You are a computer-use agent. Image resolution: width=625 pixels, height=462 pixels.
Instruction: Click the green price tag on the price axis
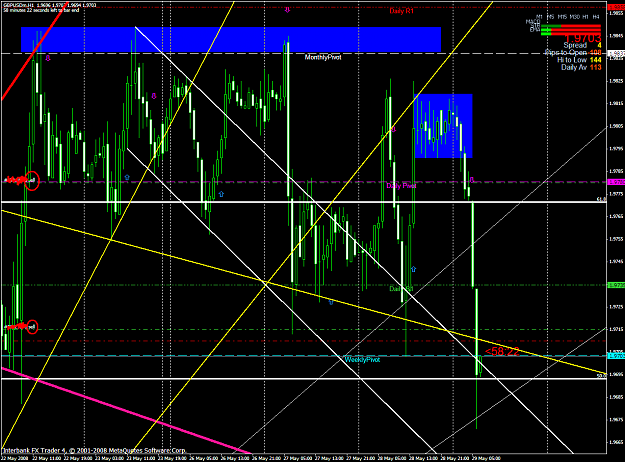pos(616,285)
